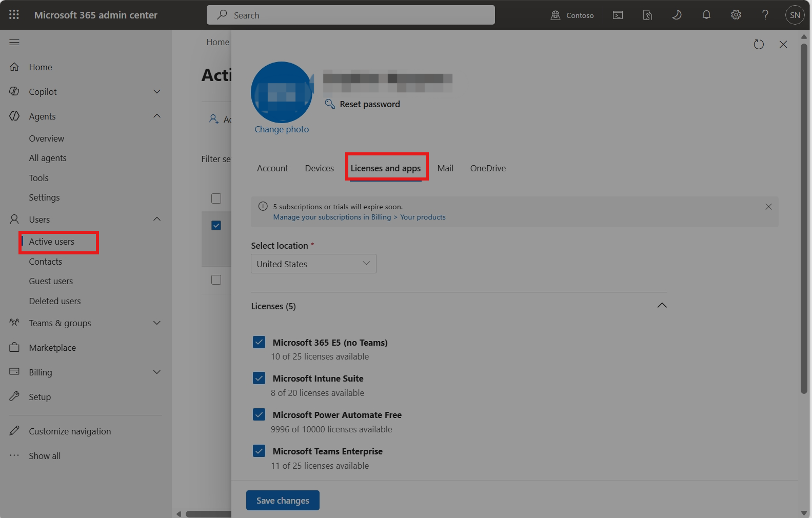Open the Select location United States dropdown
Viewport: 812px width, 518px height.
[313, 264]
